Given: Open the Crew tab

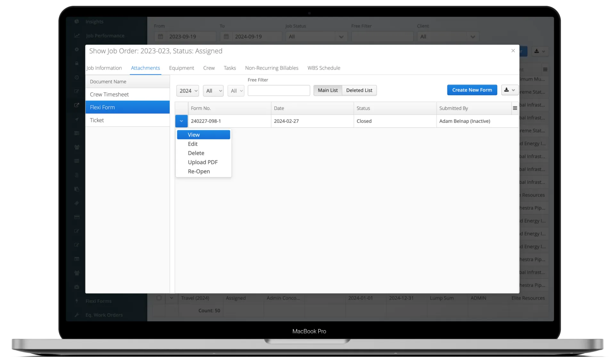Looking at the screenshot, I should click(209, 68).
